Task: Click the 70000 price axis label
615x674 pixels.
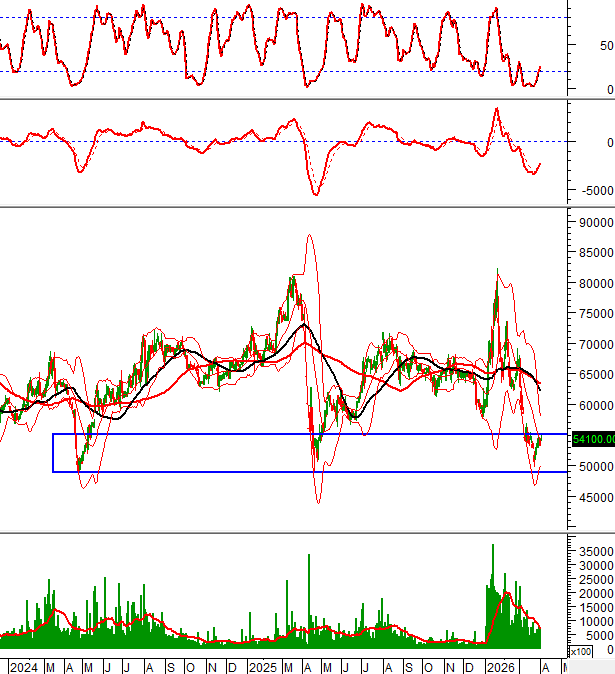Action: click(x=594, y=344)
